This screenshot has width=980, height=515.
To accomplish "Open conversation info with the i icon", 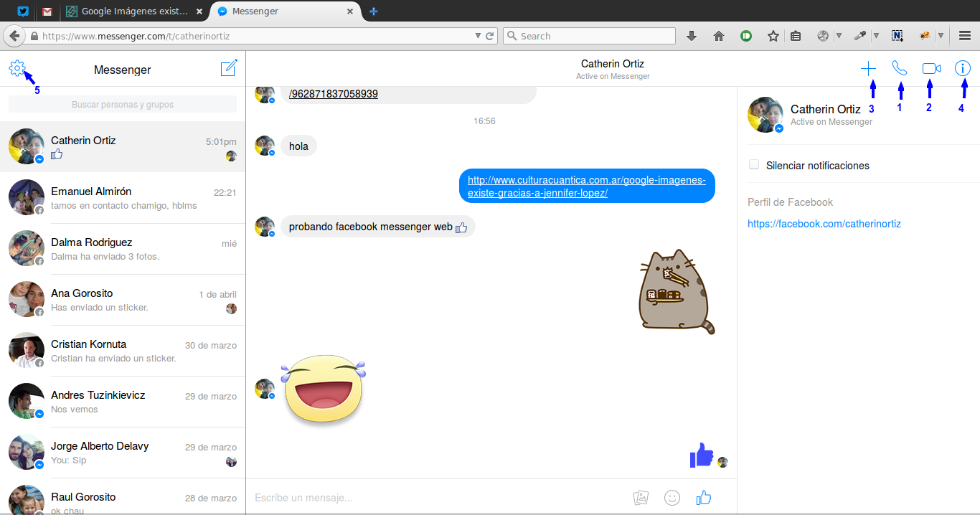I will click(x=962, y=68).
